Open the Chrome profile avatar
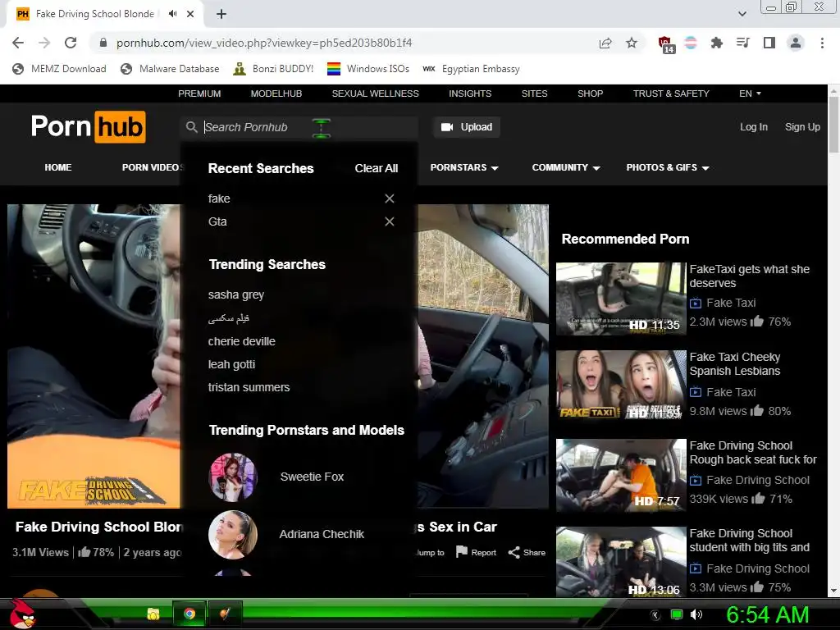This screenshot has width=840, height=630. click(796, 43)
